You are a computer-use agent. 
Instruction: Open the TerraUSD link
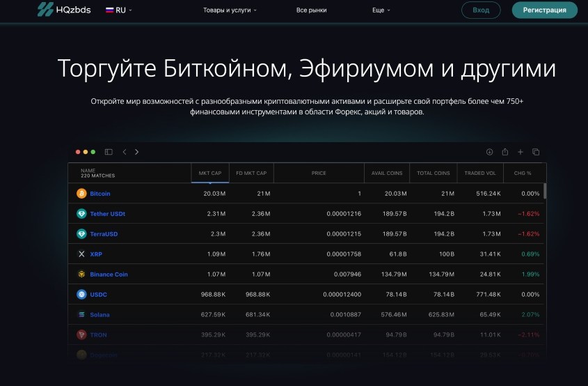point(104,234)
